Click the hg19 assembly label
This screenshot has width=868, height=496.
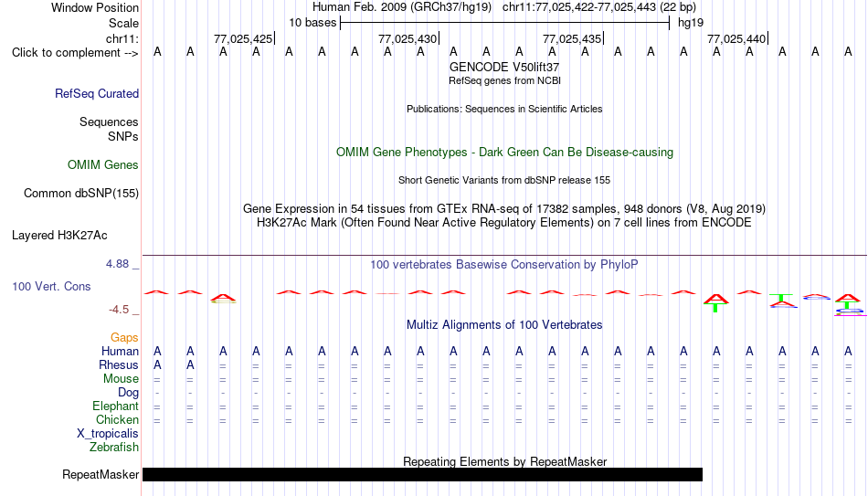(691, 23)
